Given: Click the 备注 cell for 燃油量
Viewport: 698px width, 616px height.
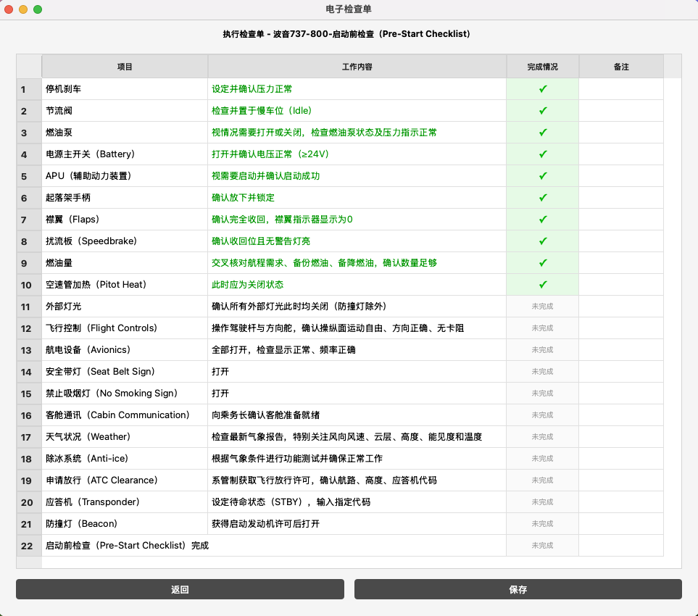Looking at the screenshot, I should click(621, 263).
